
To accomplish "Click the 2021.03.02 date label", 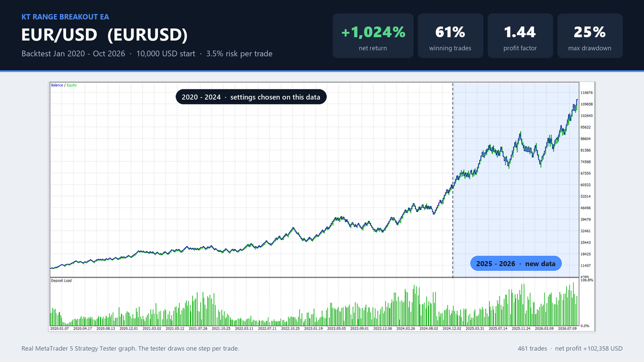I will (x=151, y=329).
